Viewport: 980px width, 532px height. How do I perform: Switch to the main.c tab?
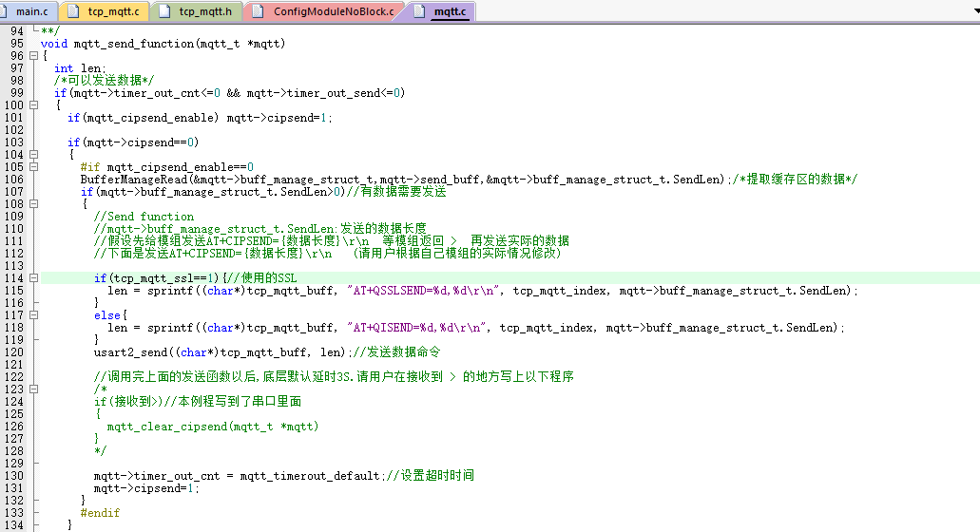coord(31,11)
